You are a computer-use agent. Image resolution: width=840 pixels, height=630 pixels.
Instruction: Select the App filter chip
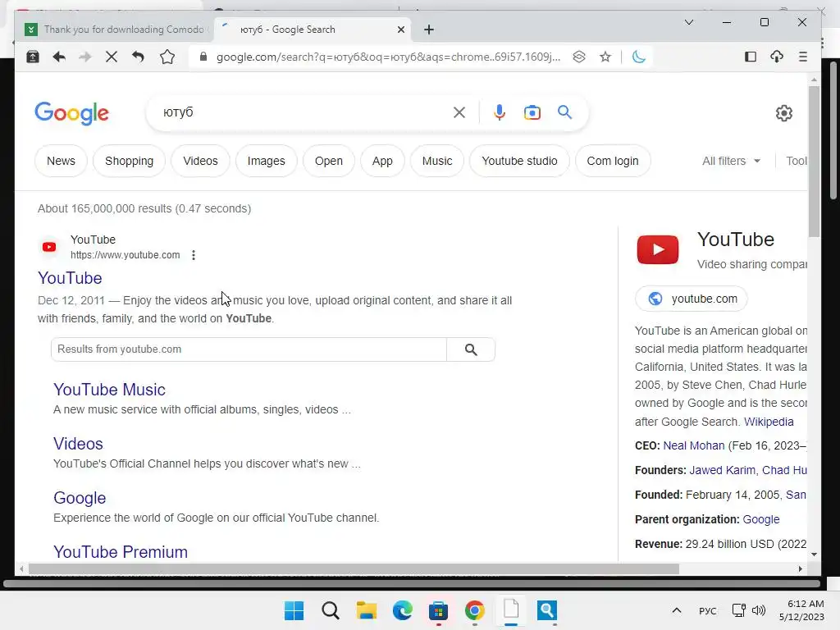tap(382, 162)
